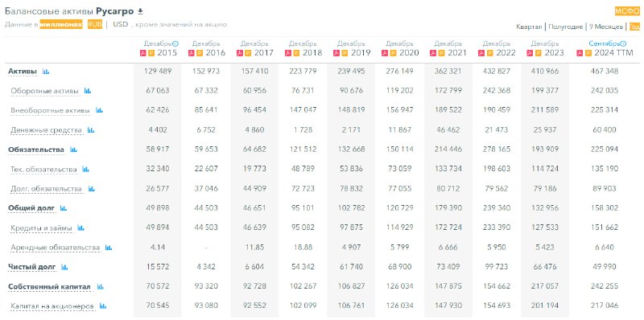644x320 pixels.
Task: Open PDF report icon for December 2019
Action: click(x=336, y=53)
